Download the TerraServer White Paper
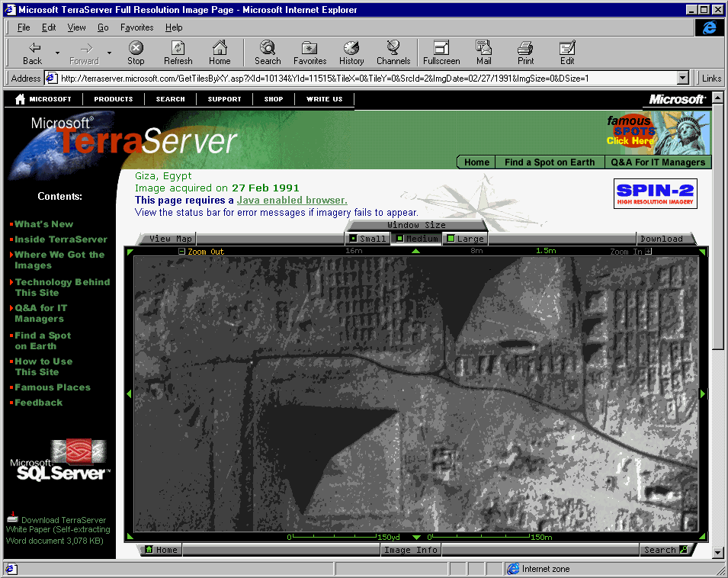This screenshot has width=728, height=578. [58, 530]
